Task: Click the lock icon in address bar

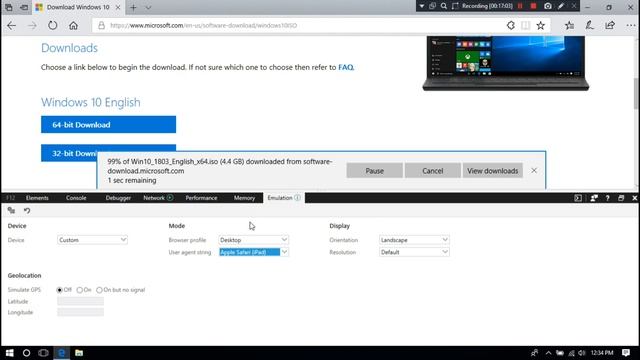Action: pos(101,25)
